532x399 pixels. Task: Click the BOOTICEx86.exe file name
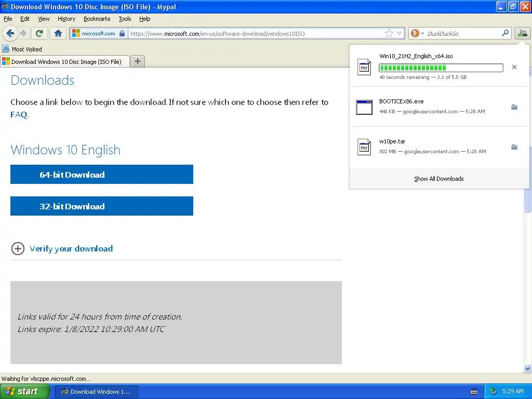[402, 101]
